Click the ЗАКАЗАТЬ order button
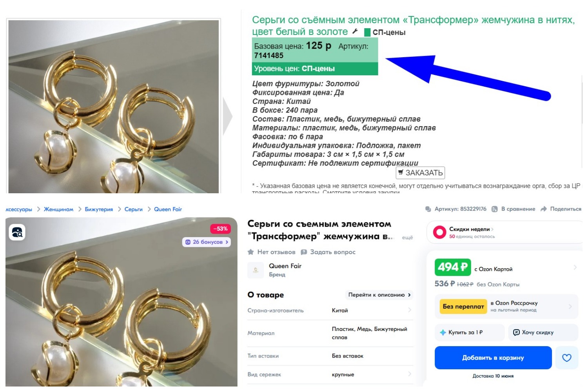The height and width of the screenshot is (392, 588). tap(420, 172)
